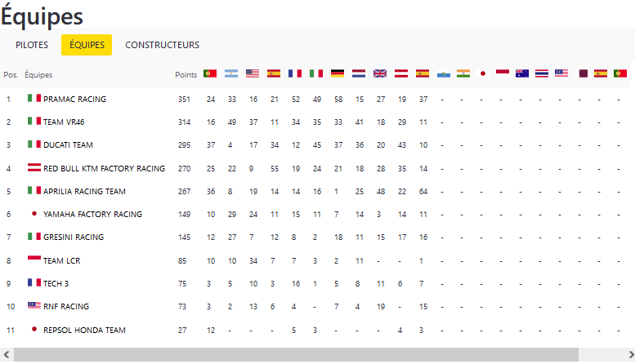This screenshot has width=635, height=364.
Task: Switch to the Pilotes tab
Action: pos(32,45)
